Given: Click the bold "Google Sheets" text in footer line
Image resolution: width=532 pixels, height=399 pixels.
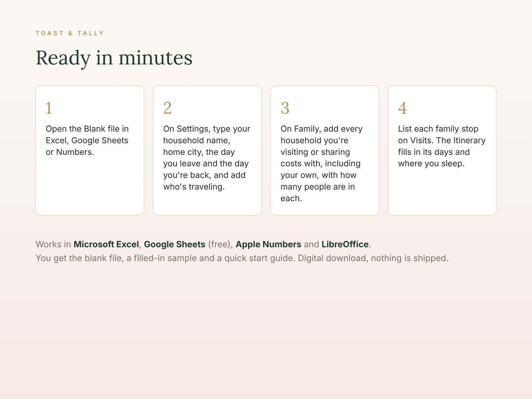Looking at the screenshot, I should (175, 244).
